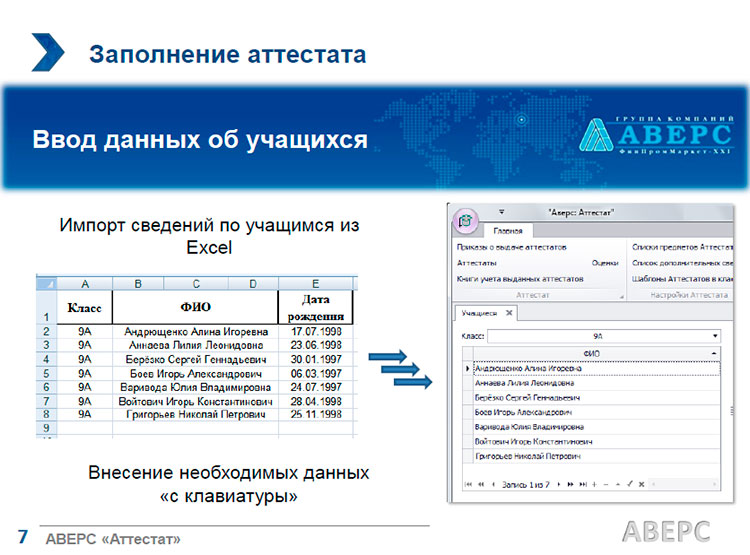Select Аннаева Лилия Леонидовна in the grid
Viewport: 750px width, 555px height.
click(x=596, y=383)
